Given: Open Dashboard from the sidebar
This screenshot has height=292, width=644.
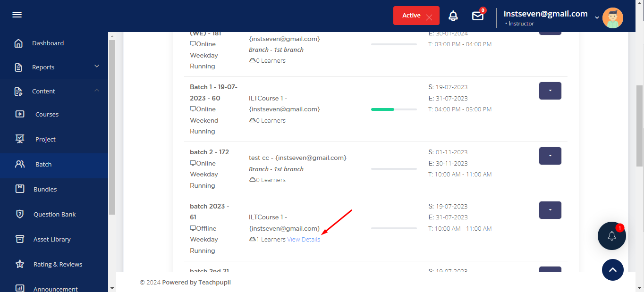Looking at the screenshot, I should (48, 43).
